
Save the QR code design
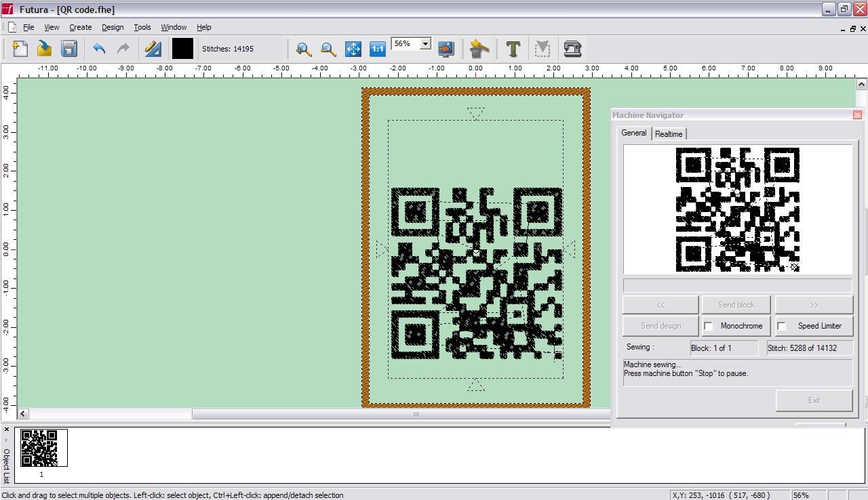70,48
